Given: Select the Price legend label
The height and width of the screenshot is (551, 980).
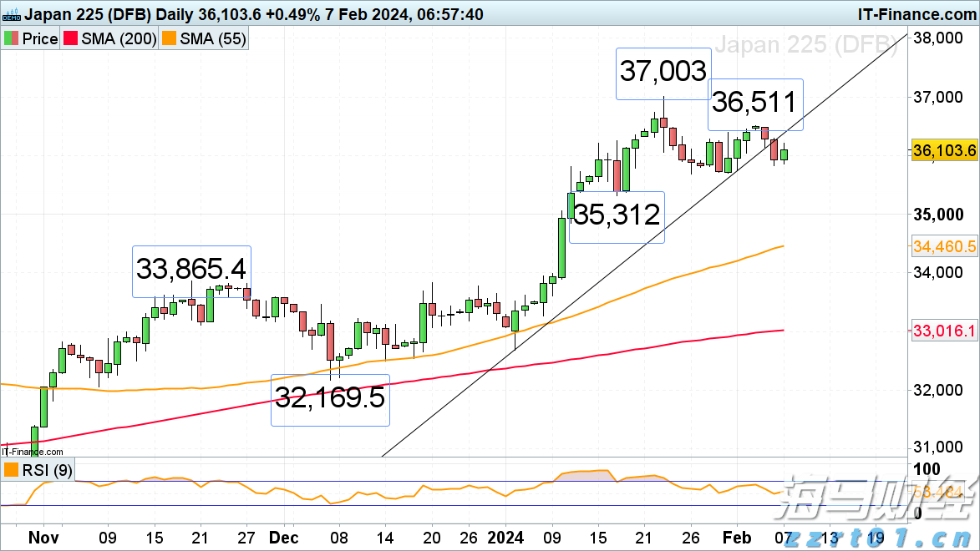Looking at the screenshot, I should (39, 39).
